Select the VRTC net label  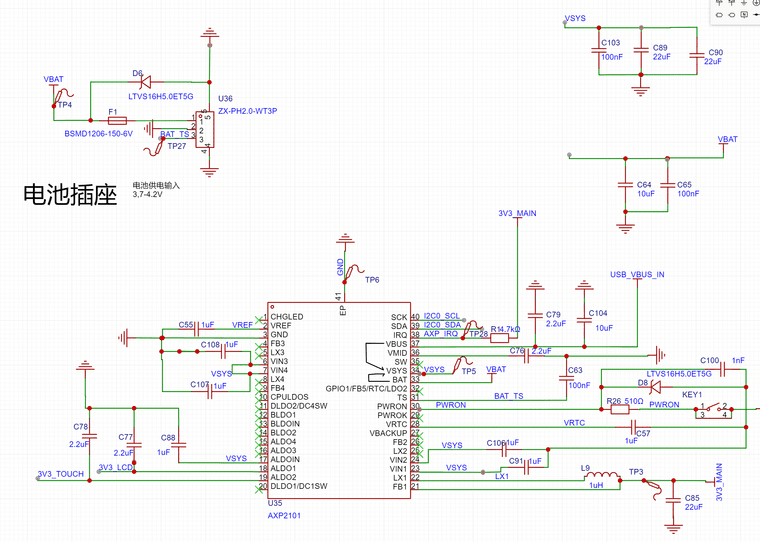pyautogui.click(x=574, y=423)
